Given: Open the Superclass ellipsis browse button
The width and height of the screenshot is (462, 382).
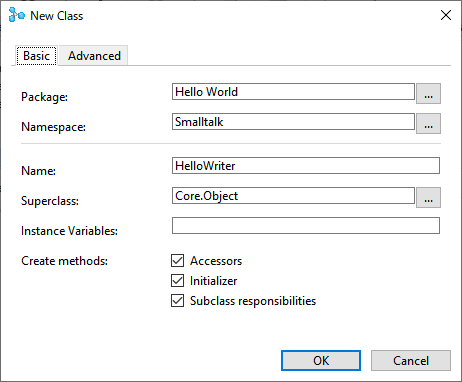Looking at the screenshot, I should tap(428, 198).
